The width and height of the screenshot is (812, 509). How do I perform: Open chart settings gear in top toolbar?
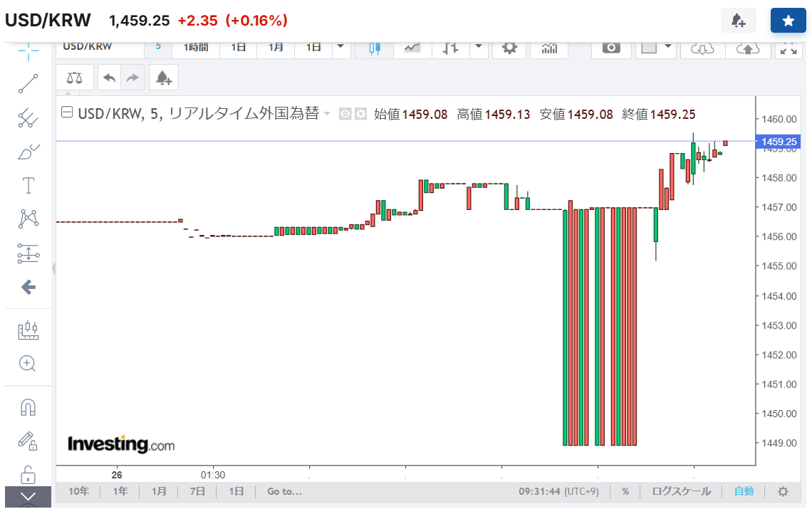pos(509,47)
